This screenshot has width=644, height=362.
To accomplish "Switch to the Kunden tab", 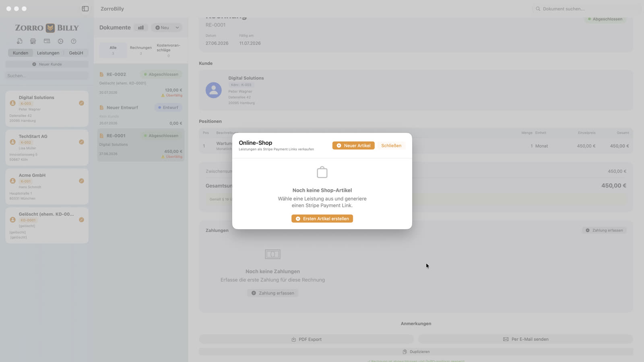I will 21,53.
